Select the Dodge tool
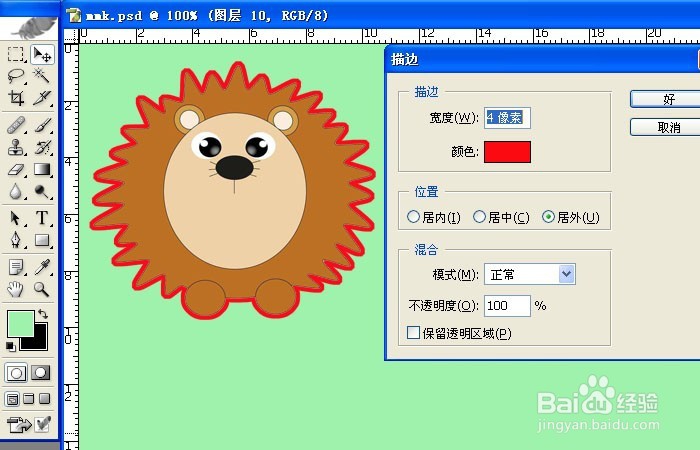Screen dimensions: 700x450 tap(42, 192)
